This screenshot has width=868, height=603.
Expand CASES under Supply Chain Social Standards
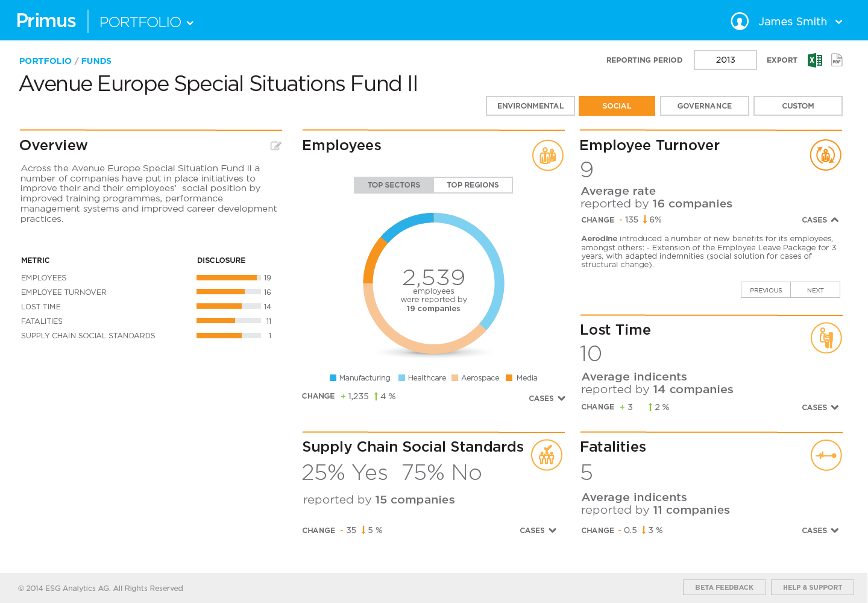(x=538, y=531)
